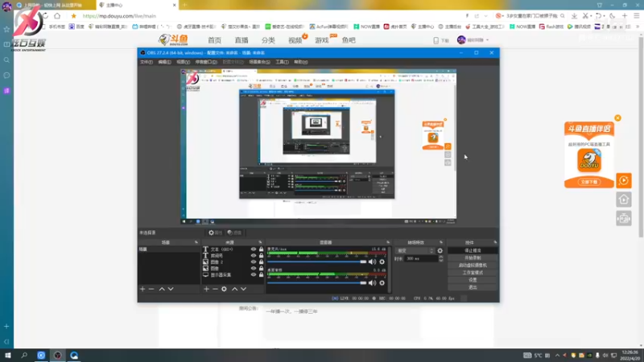
Task: Toggle visibility of 房间号 source
Action: (x=254, y=255)
